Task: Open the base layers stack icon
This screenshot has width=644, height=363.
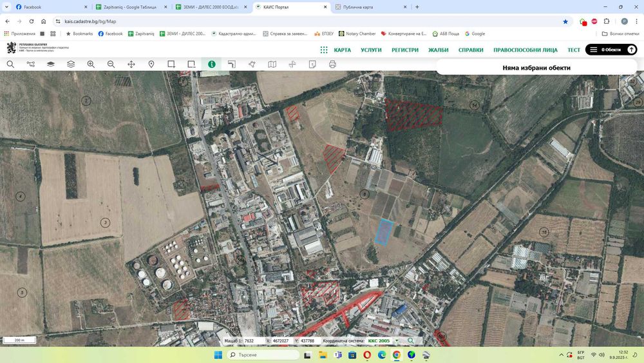Action: pos(50,64)
